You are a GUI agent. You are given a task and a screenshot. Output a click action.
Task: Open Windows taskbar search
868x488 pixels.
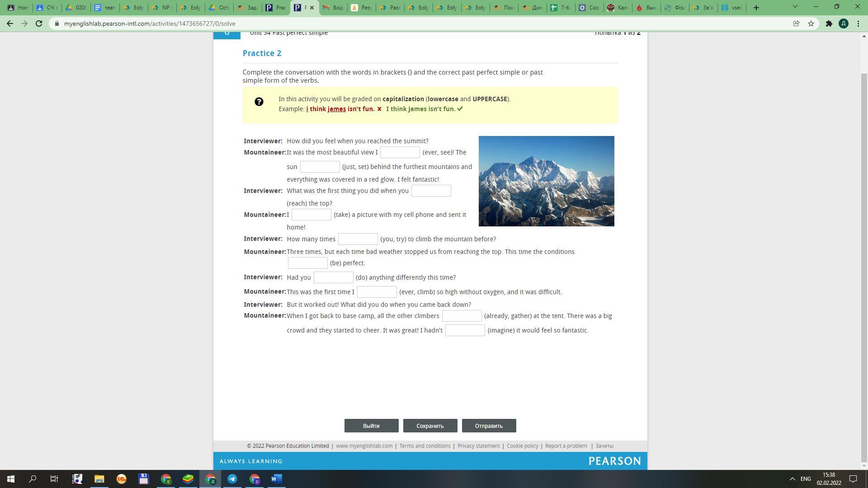[x=33, y=479]
